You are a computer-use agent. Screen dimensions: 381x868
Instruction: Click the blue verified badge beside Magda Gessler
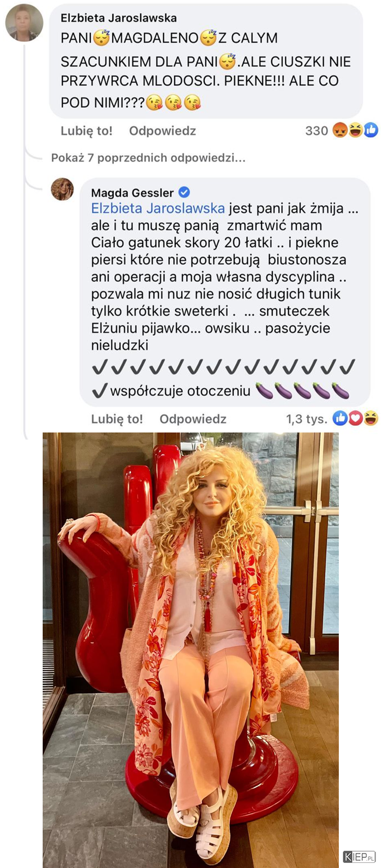[x=184, y=192]
